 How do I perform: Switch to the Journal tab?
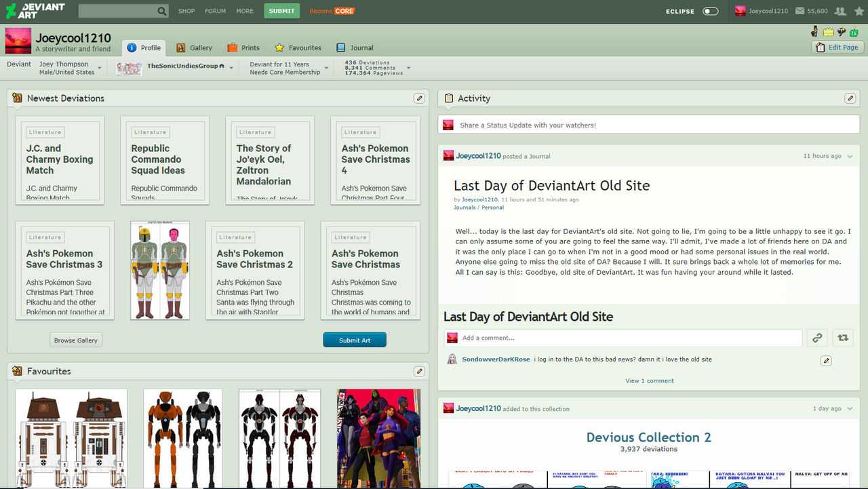[355, 47]
